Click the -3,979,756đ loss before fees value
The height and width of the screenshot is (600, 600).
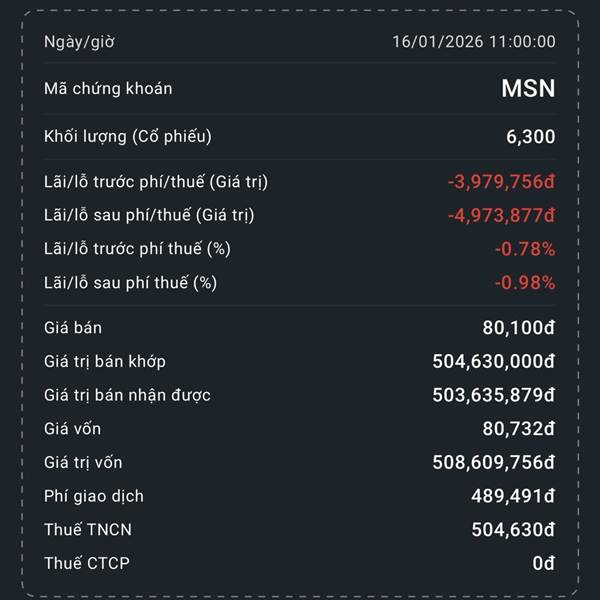[501, 181]
